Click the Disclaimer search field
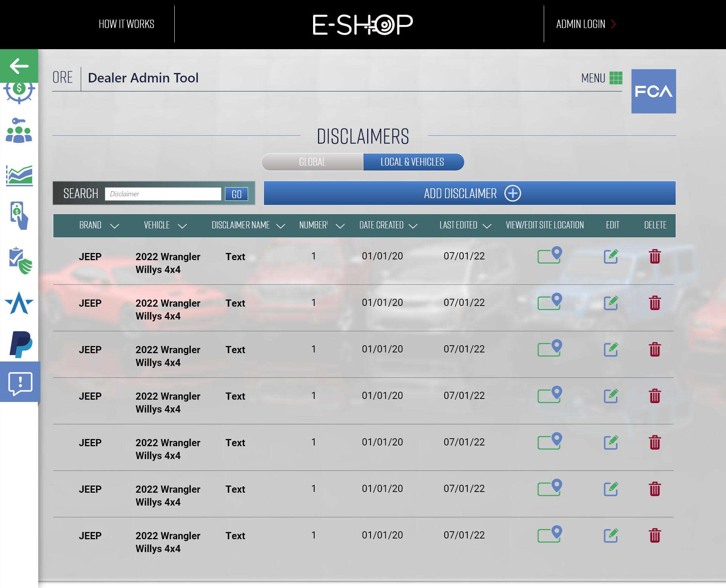Image resolution: width=726 pixels, height=588 pixels. coord(163,194)
